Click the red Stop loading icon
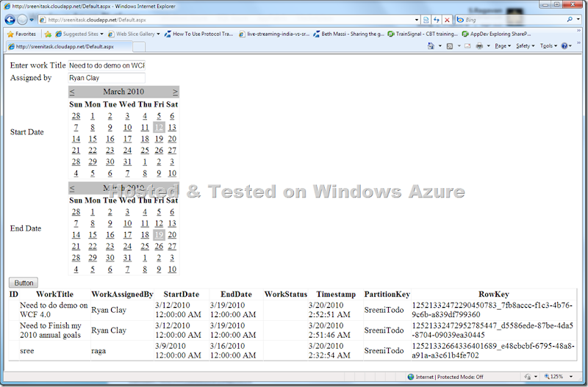 [447, 20]
